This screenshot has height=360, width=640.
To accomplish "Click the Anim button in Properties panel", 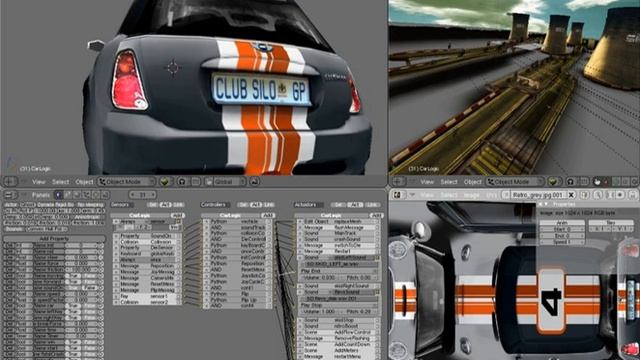I will [x=562, y=223].
